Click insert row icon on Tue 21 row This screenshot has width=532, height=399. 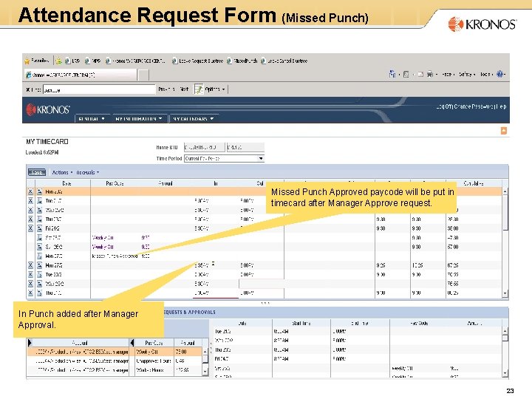click(39, 201)
